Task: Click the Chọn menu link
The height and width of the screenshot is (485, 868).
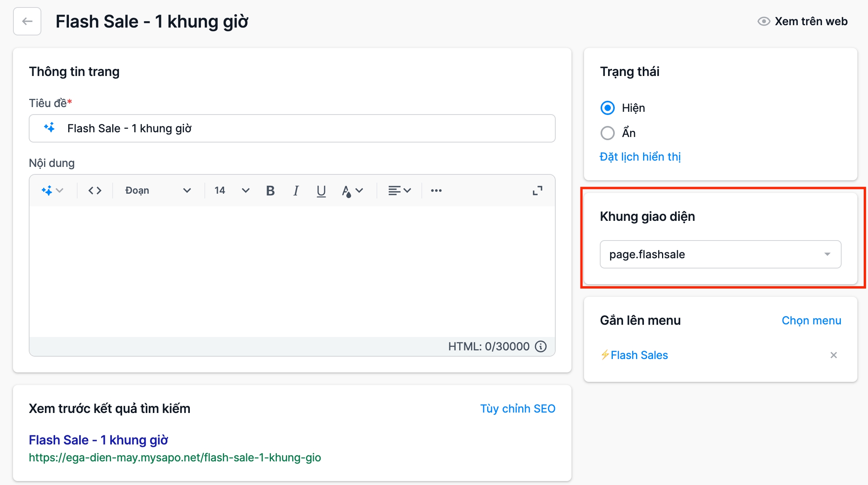Action: tap(811, 320)
